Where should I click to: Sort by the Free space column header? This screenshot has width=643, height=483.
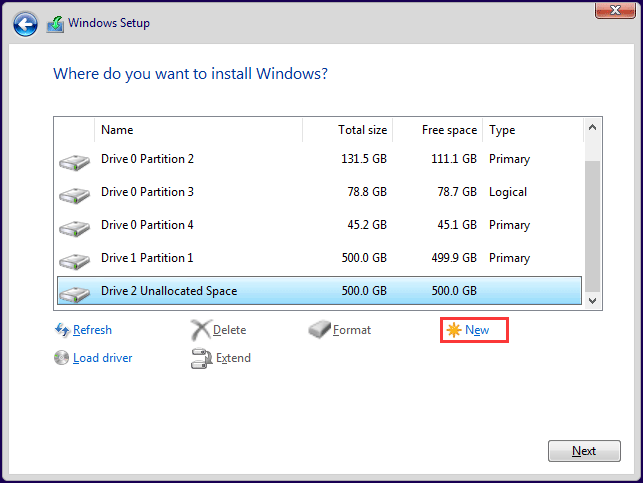(x=438, y=130)
